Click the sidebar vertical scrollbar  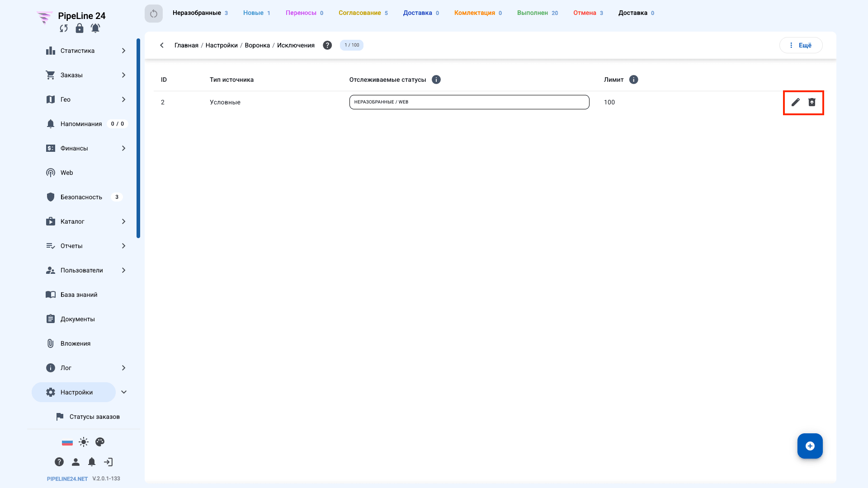click(x=138, y=138)
